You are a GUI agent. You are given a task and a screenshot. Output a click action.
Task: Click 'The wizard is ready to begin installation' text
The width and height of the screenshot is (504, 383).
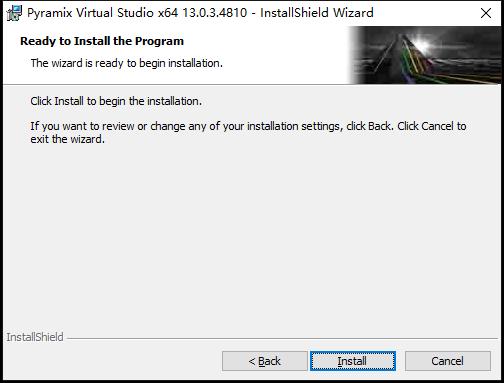127,63
